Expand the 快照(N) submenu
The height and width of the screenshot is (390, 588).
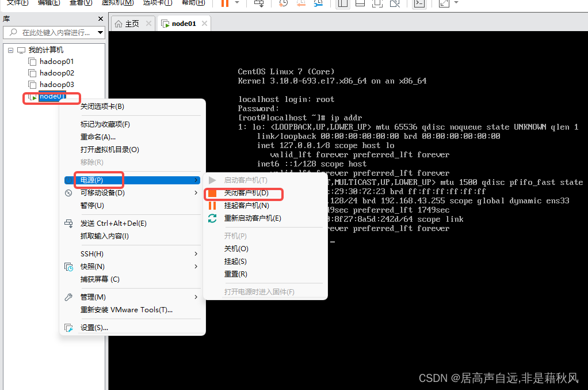pos(132,267)
